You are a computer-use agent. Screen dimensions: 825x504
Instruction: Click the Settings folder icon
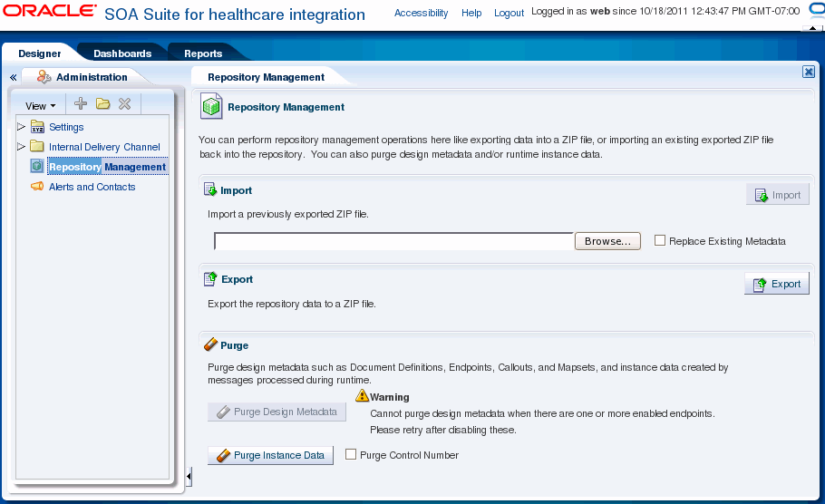(37, 127)
